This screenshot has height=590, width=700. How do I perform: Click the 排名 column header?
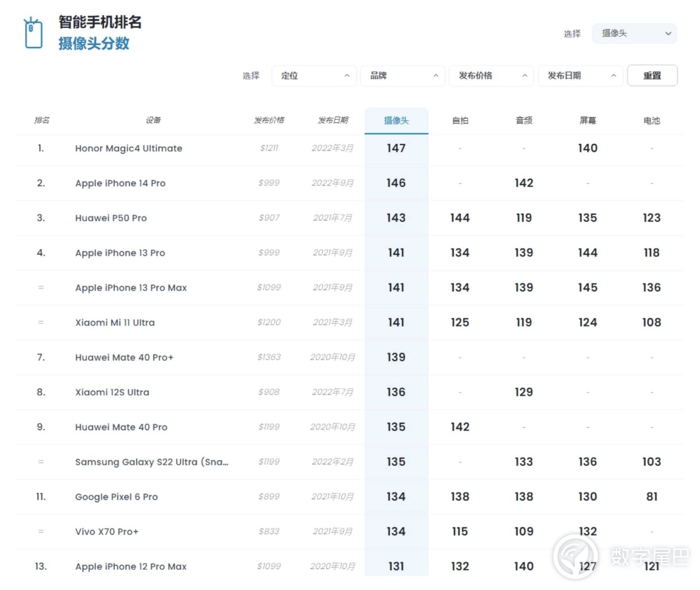42,120
